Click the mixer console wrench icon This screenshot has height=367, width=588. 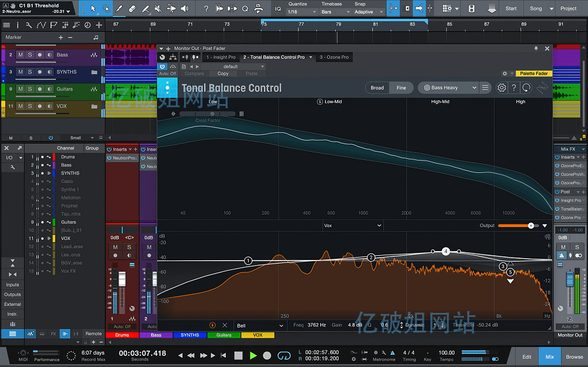(x=12, y=167)
